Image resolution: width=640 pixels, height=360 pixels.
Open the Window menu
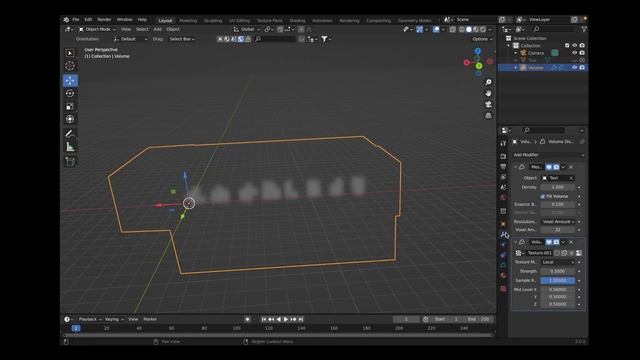(124, 20)
